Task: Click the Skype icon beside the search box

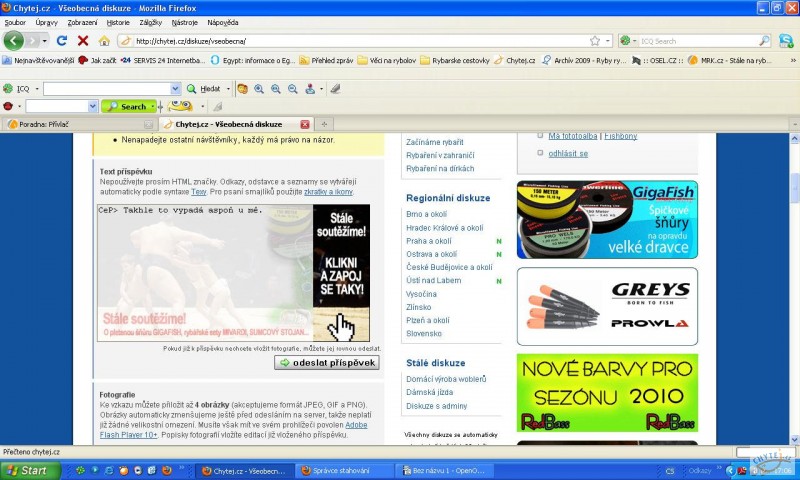Action: click(786, 41)
